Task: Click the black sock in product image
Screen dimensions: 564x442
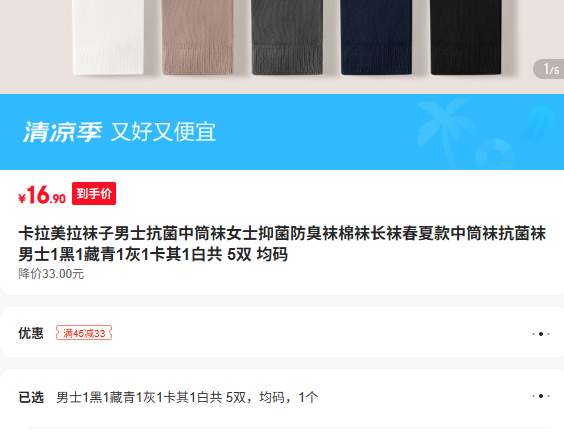Action: (466, 37)
